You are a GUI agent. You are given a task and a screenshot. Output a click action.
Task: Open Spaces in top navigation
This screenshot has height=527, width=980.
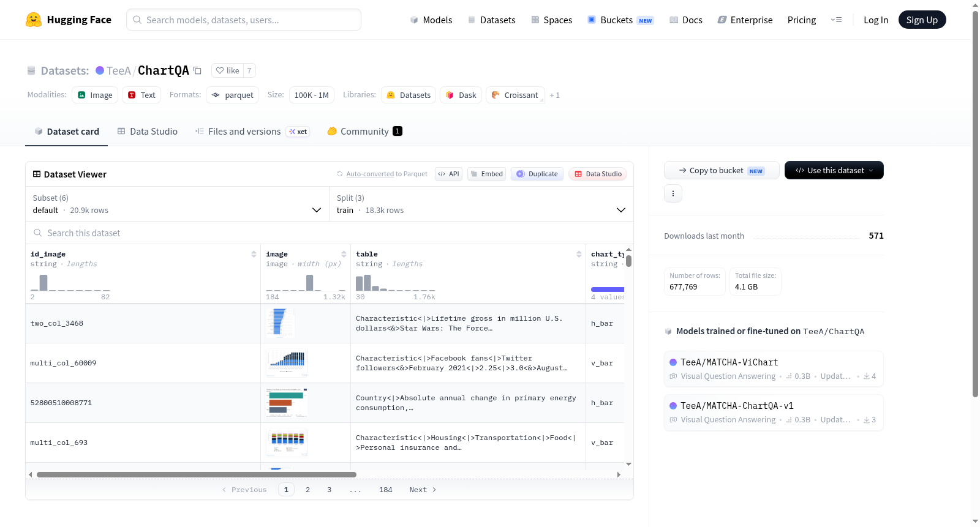[552, 20]
